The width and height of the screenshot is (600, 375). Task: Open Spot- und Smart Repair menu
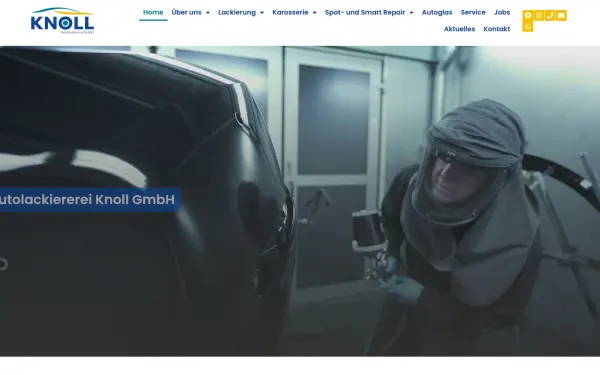point(365,12)
